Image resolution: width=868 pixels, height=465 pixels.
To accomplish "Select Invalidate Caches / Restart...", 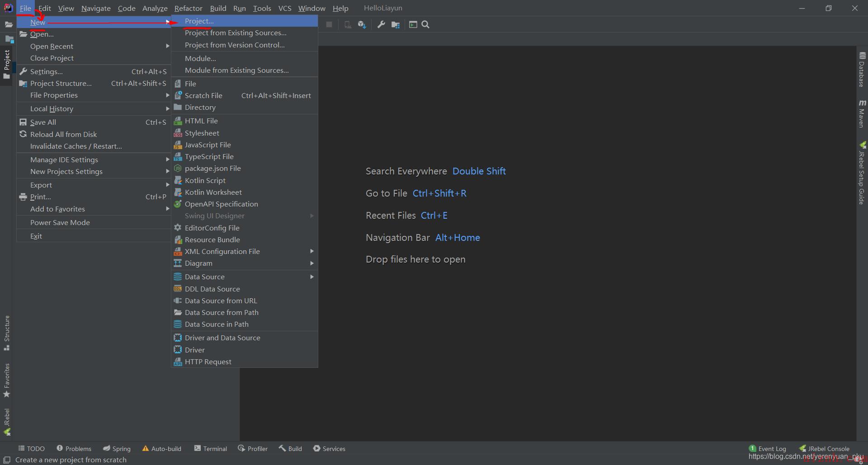I will point(94,146).
